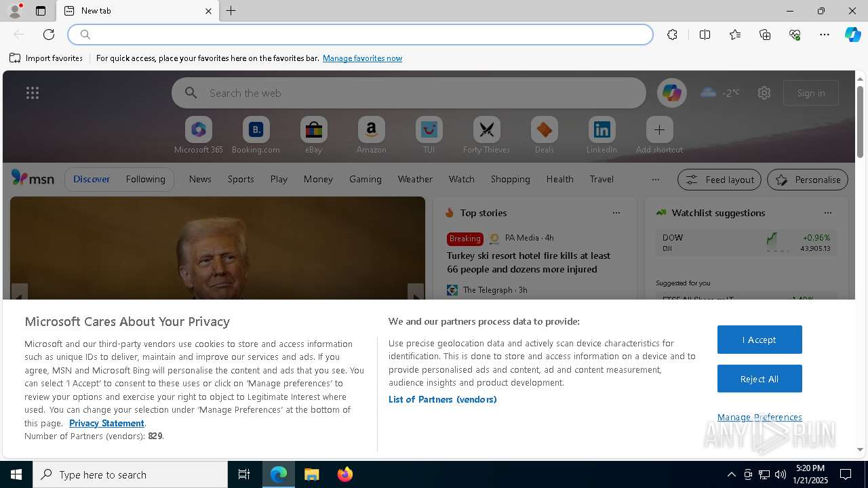Open the Booking.com shortcut
This screenshot has height=488, width=868.
pyautogui.click(x=256, y=135)
